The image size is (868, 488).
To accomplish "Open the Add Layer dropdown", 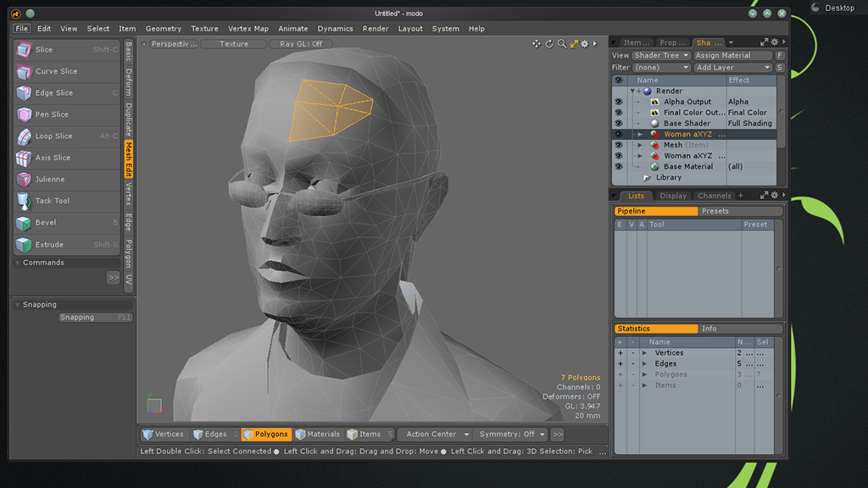I will 732,68.
